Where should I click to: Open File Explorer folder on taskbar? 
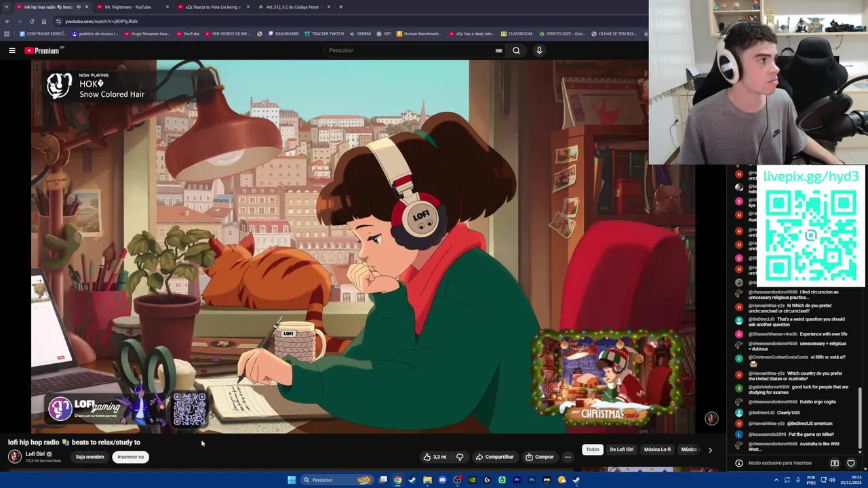pos(427,480)
